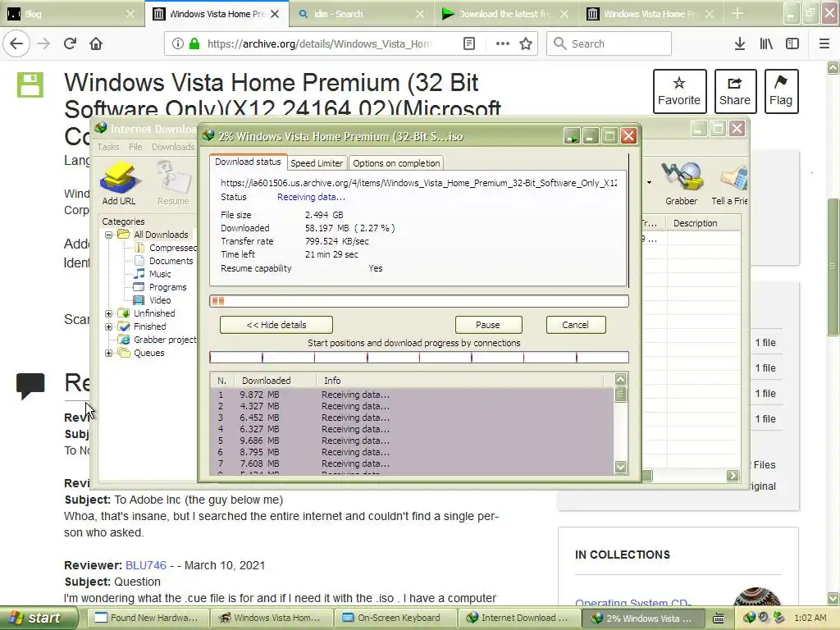Expand the Finished tree node
The image size is (840, 630).
[x=109, y=326]
